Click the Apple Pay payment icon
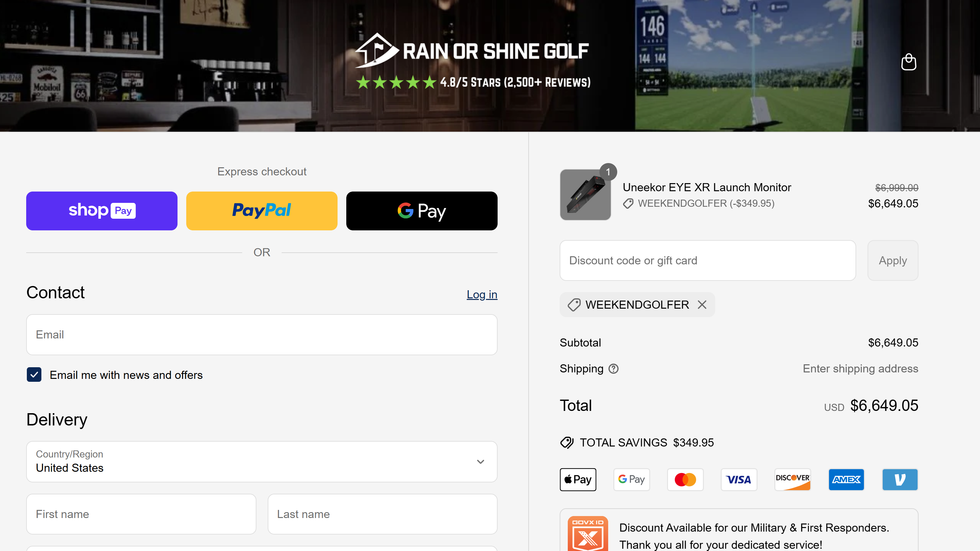 (x=578, y=479)
